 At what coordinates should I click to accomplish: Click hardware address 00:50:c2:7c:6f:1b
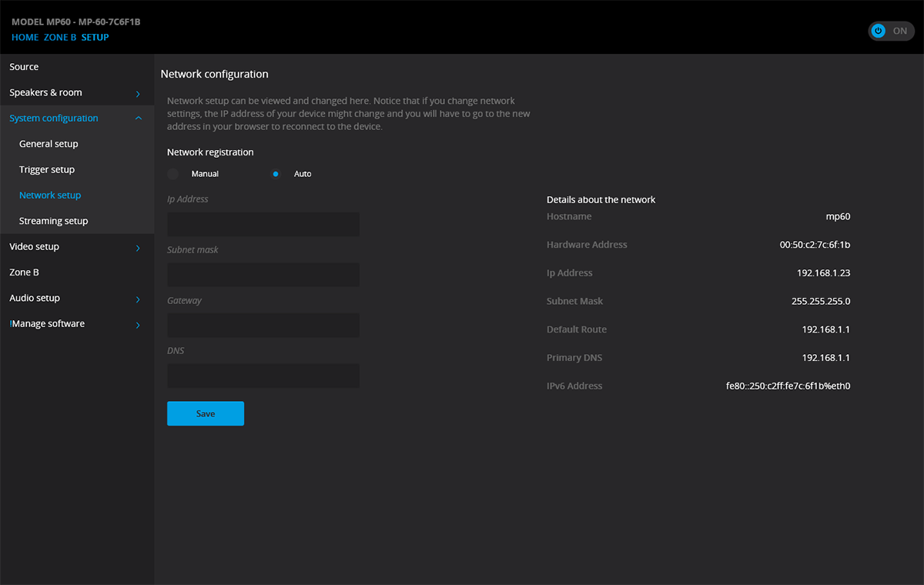[x=815, y=245]
